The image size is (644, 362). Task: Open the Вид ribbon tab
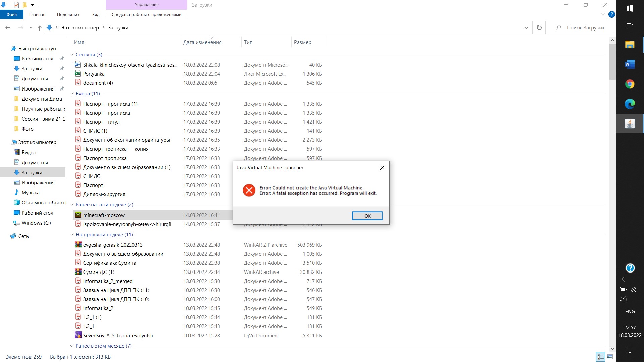[x=96, y=14]
